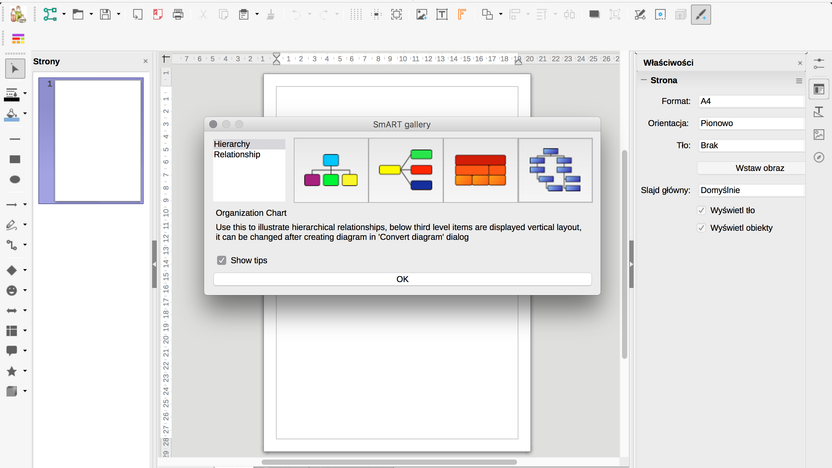Click the paste clipboard icon

244,14
